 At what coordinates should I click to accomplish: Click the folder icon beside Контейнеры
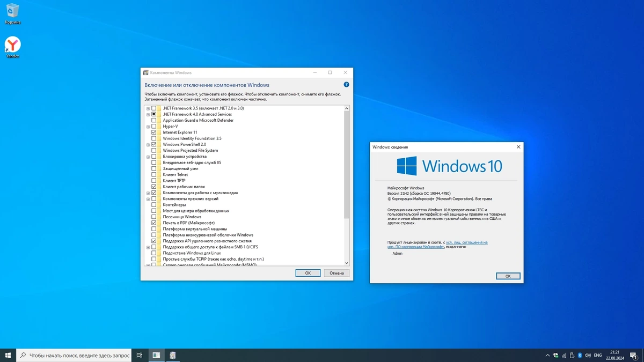pyautogui.click(x=159, y=205)
